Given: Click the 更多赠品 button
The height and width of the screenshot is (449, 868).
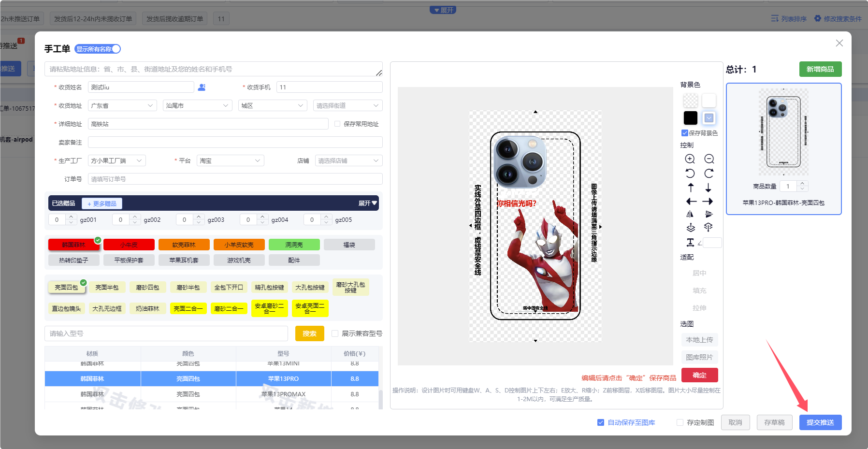Looking at the screenshot, I should (x=102, y=203).
